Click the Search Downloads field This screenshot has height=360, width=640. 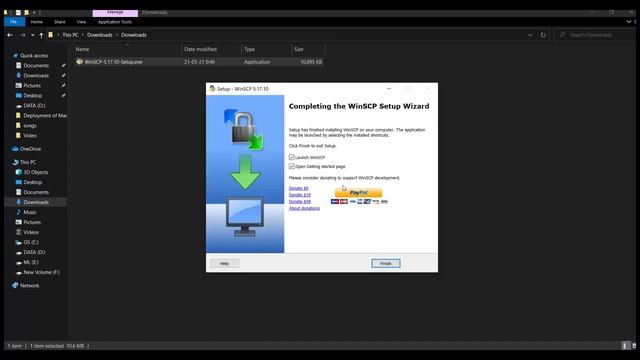click(x=594, y=35)
